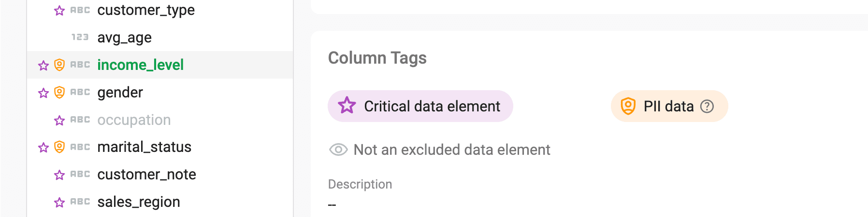Click the PII shield icon beside income_level
Screen dimensions: 868x217
click(x=59, y=65)
